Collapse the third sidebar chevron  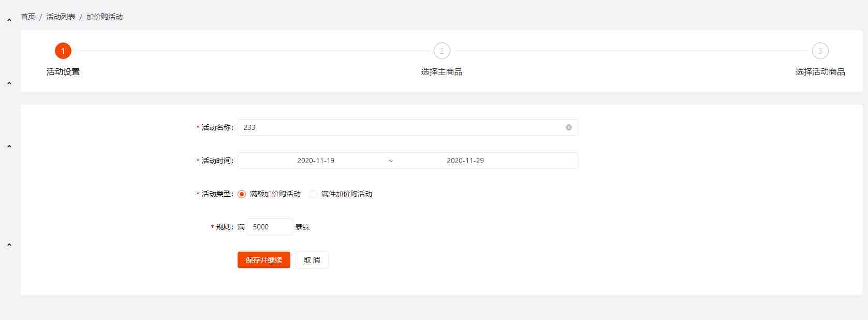pos(9,147)
